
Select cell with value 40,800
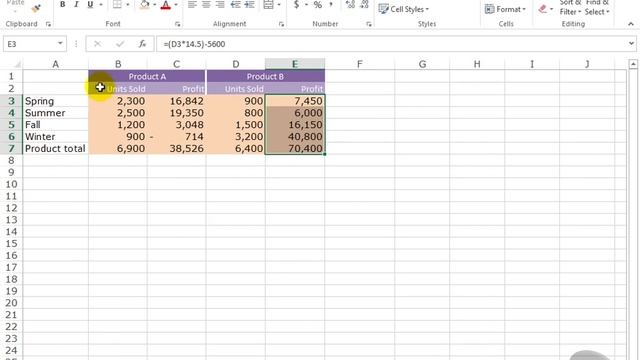pos(295,136)
